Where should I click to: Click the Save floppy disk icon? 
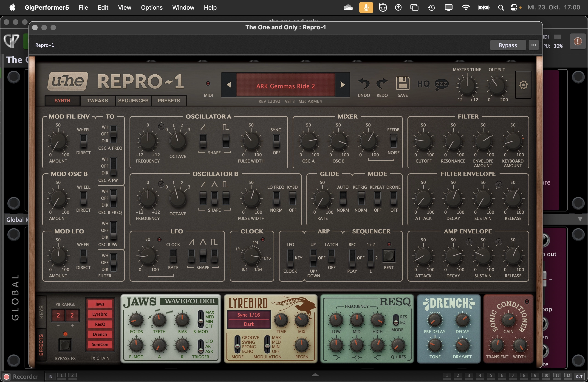click(x=403, y=84)
